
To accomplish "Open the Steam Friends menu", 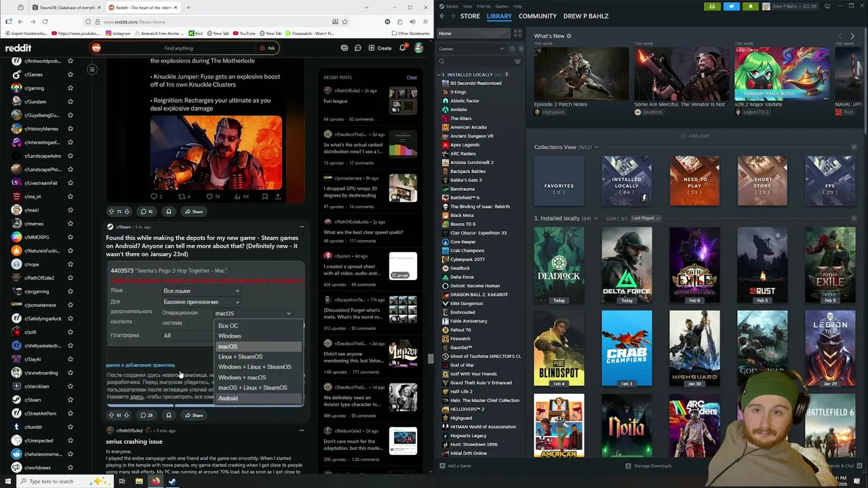I will click(484, 6).
